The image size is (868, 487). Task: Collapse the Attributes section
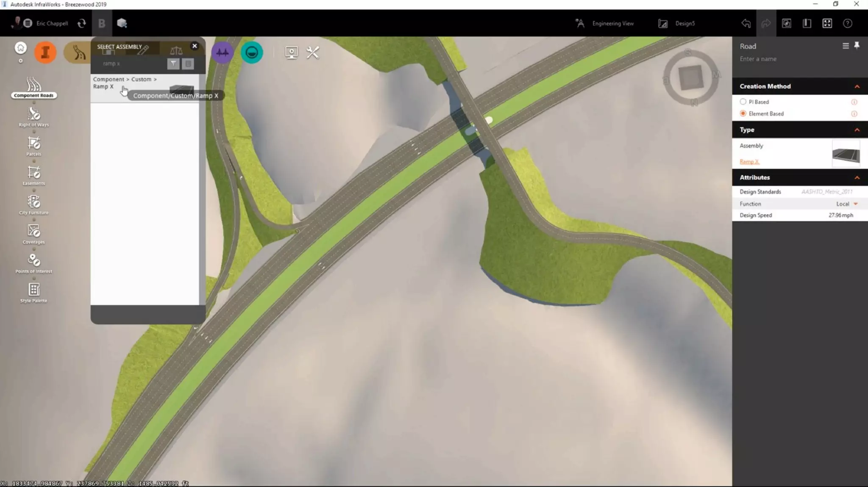pyautogui.click(x=857, y=177)
